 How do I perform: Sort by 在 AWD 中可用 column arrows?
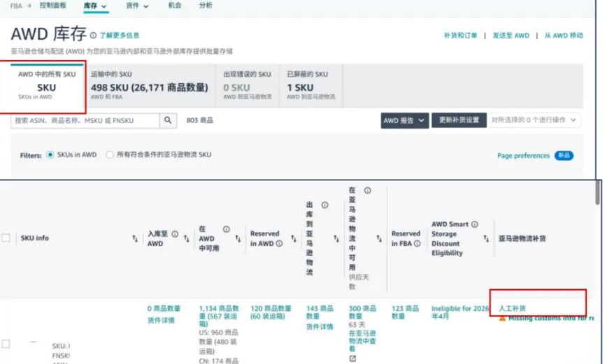(x=238, y=238)
